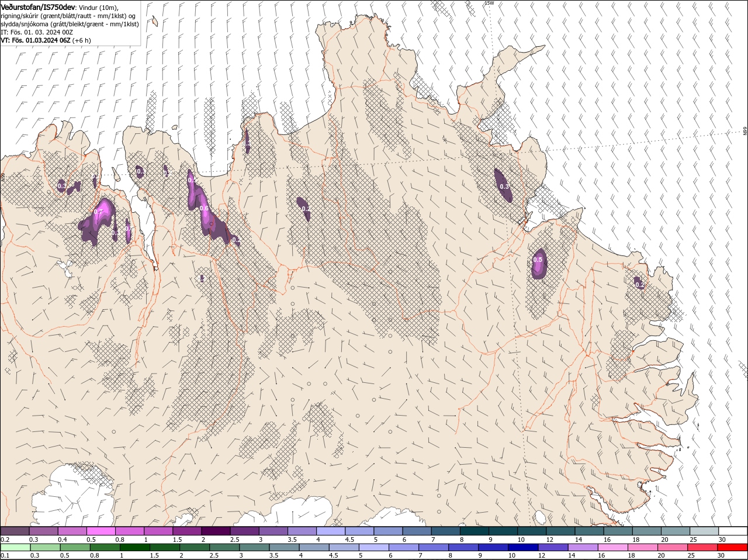Click the '25' number label under the upper legend row
The width and height of the screenshot is (748, 560).
point(694,539)
